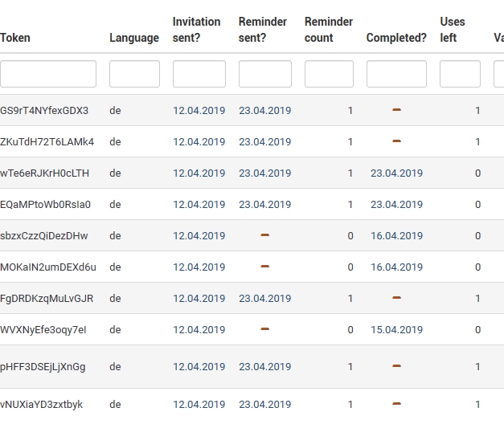Select the token cell EQaMPtoWb0RsIa0

pyautogui.click(x=46, y=204)
